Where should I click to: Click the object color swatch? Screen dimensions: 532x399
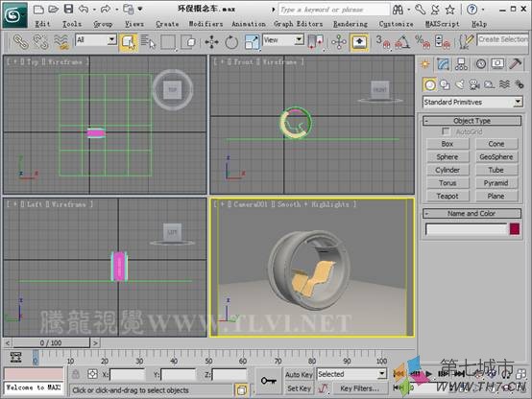515,229
